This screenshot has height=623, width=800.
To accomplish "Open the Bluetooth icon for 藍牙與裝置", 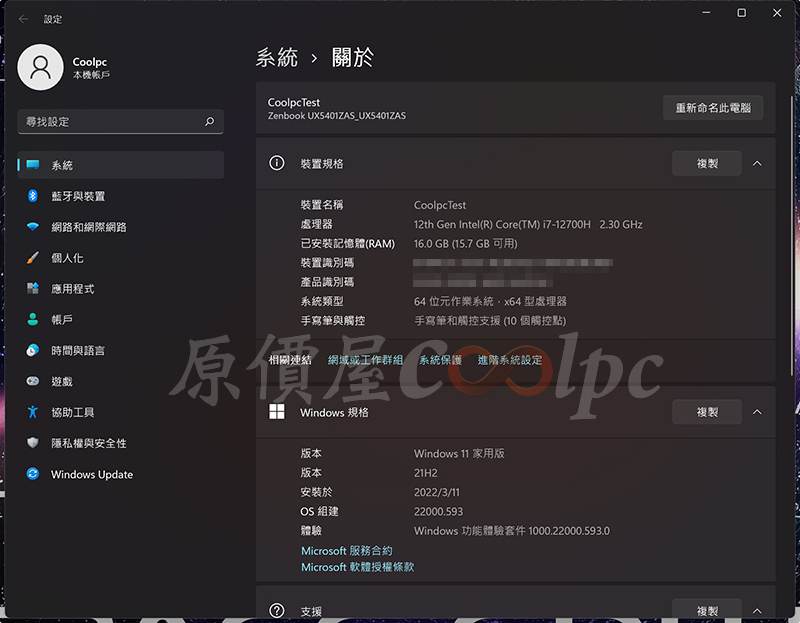I will click(33, 196).
